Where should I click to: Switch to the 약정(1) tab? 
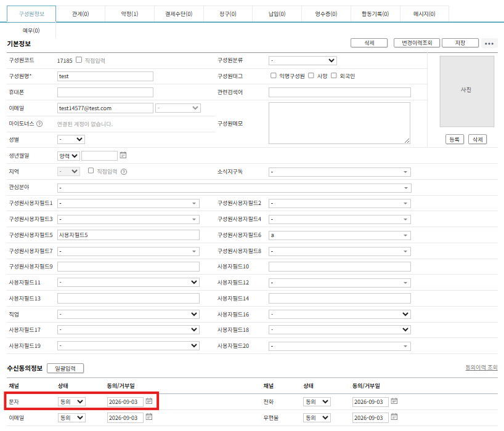tap(129, 14)
